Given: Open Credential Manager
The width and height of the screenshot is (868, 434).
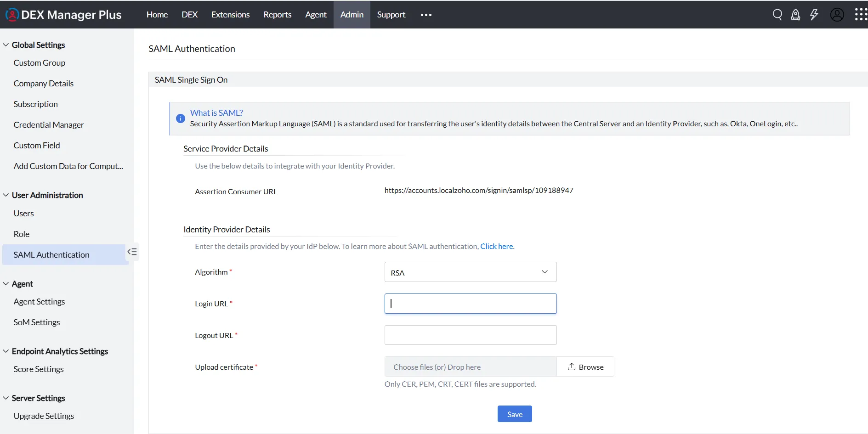Looking at the screenshot, I should click(x=49, y=125).
